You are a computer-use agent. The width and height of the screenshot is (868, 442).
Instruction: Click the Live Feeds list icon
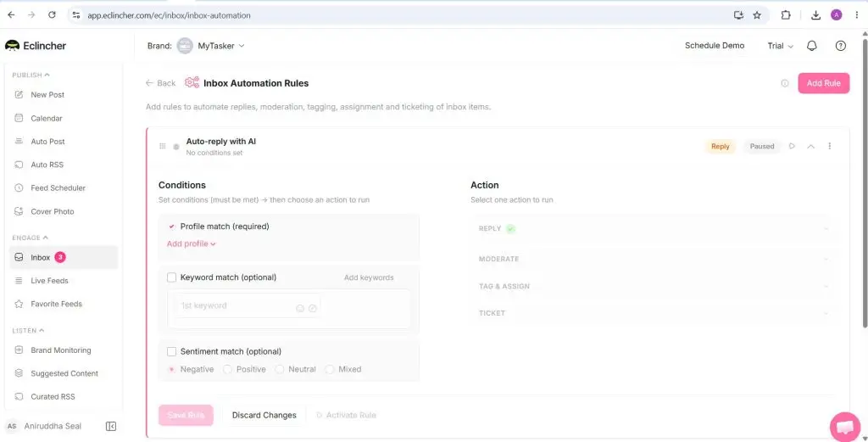pyautogui.click(x=19, y=280)
